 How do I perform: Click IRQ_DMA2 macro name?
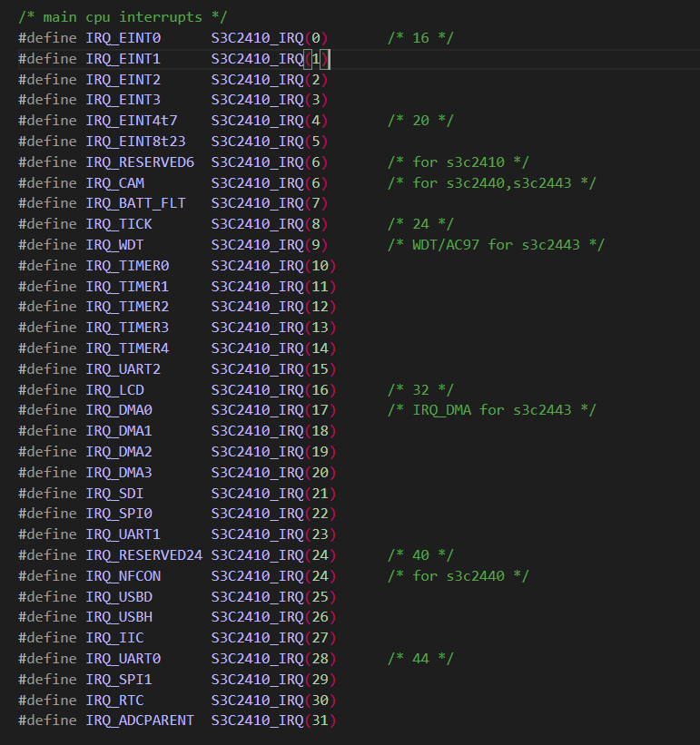coord(119,452)
